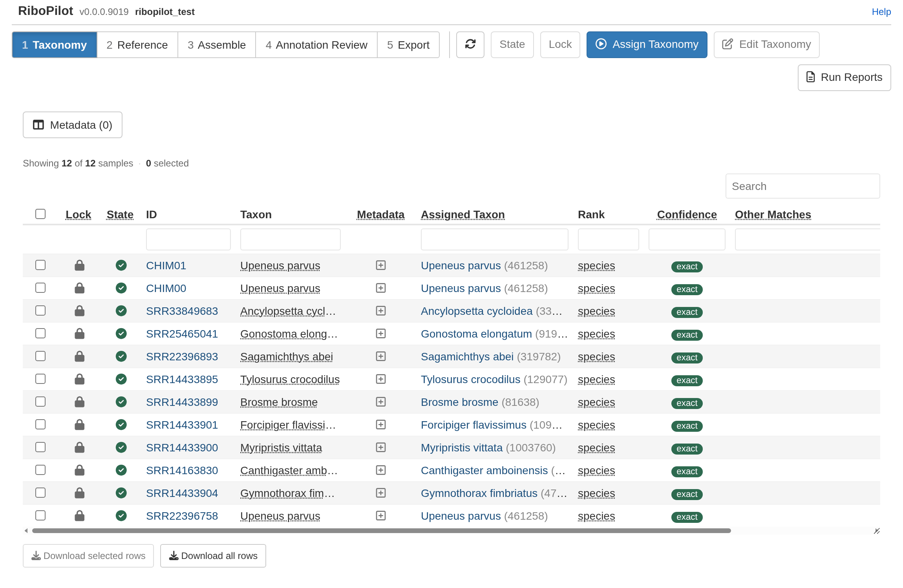Screen dimensions: 903x588
Task: Click the state checkmark for SRR14433904
Action: (121, 493)
